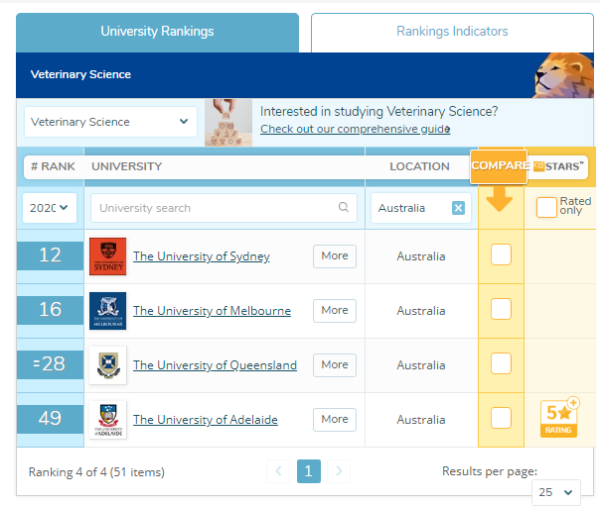The width and height of the screenshot is (600, 506).
Task: Click the rank 16 cell
Action: 50,310
